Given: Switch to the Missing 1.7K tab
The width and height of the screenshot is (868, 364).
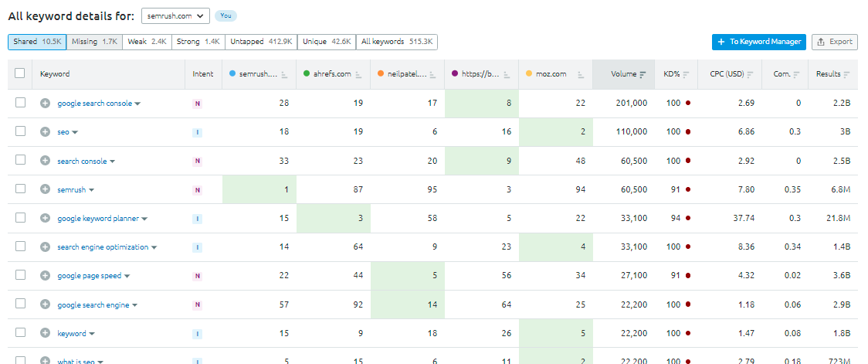Looking at the screenshot, I should (x=94, y=42).
